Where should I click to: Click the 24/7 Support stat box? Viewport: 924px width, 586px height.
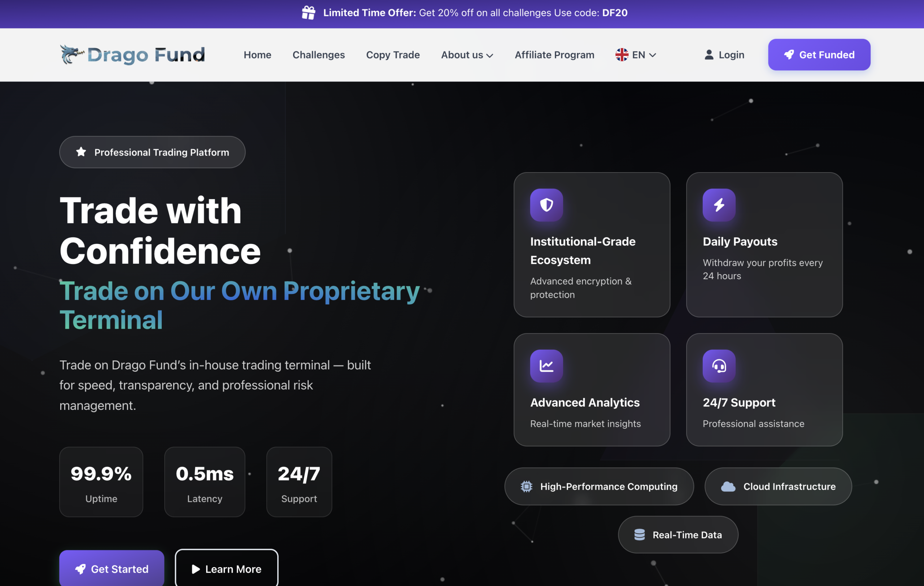299,482
